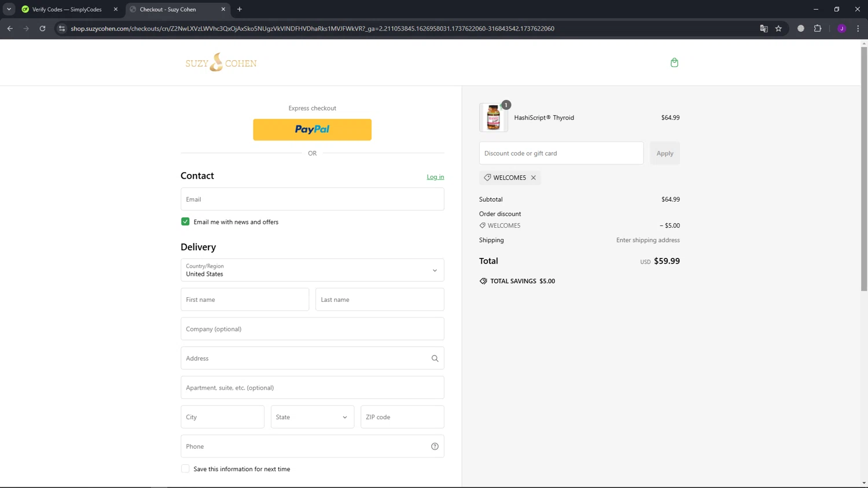Focus the Last name field
868x488 pixels.
pyautogui.click(x=380, y=300)
